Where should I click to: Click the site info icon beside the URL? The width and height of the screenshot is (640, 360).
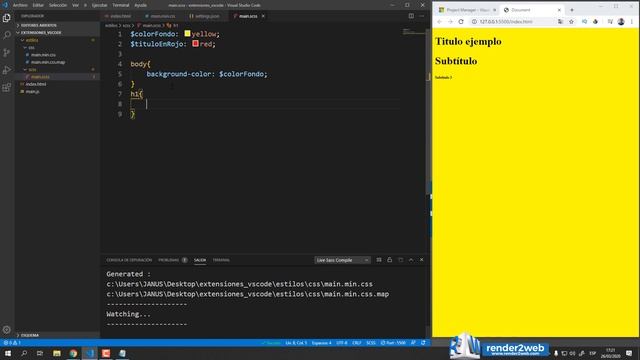[x=474, y=22]
